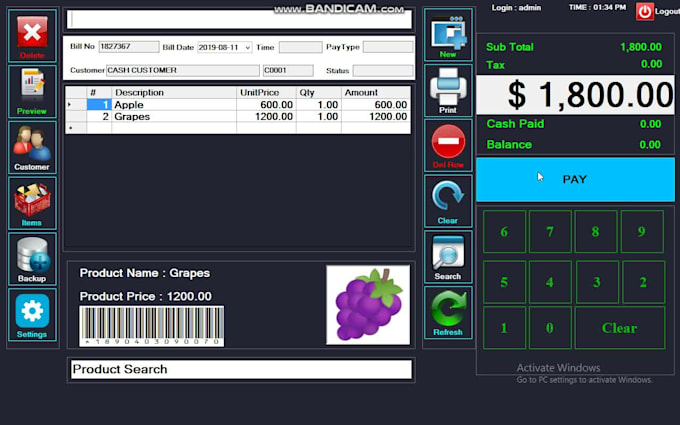The image size is (680, 425).
Task: Click the Amount column header
Action: [376, 92]
